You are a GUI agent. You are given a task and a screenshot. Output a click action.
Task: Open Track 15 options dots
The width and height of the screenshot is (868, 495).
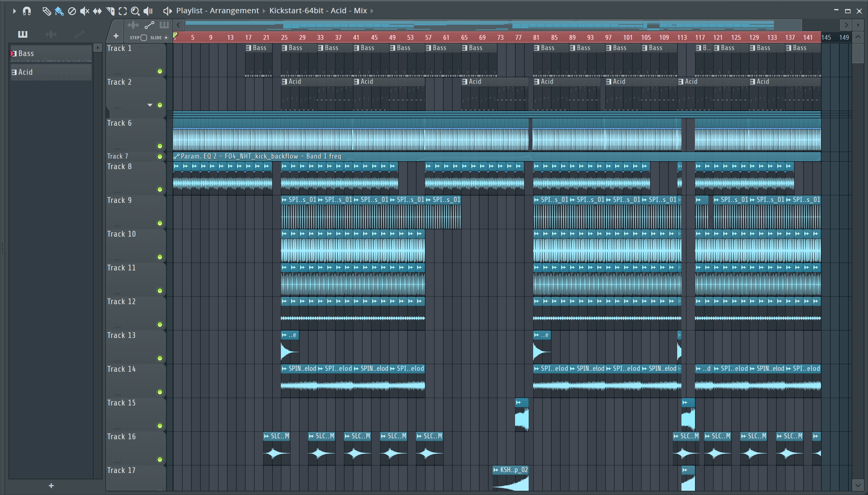click(x=118, y=428)
